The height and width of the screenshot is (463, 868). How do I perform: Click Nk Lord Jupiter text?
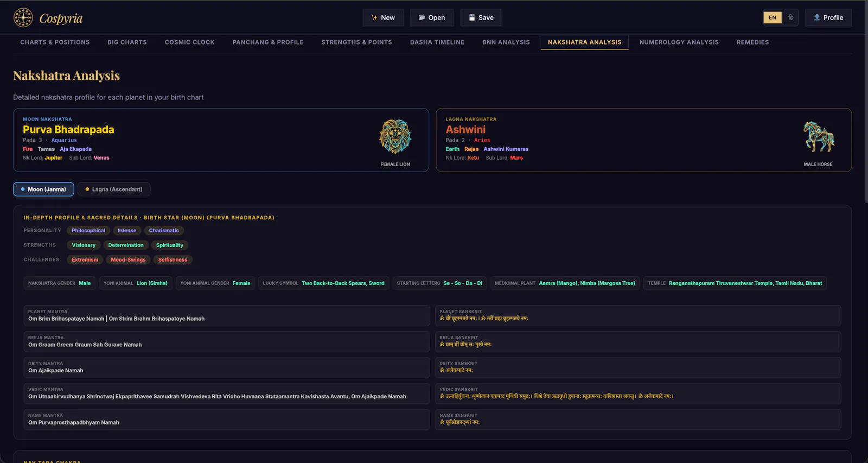(42, 158)
